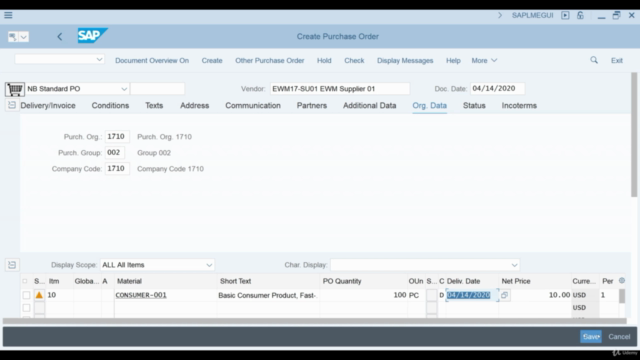The width and height of the screenshot is (640, 360).
Task: Click the Net Price column header
Action: coord(516,281)
